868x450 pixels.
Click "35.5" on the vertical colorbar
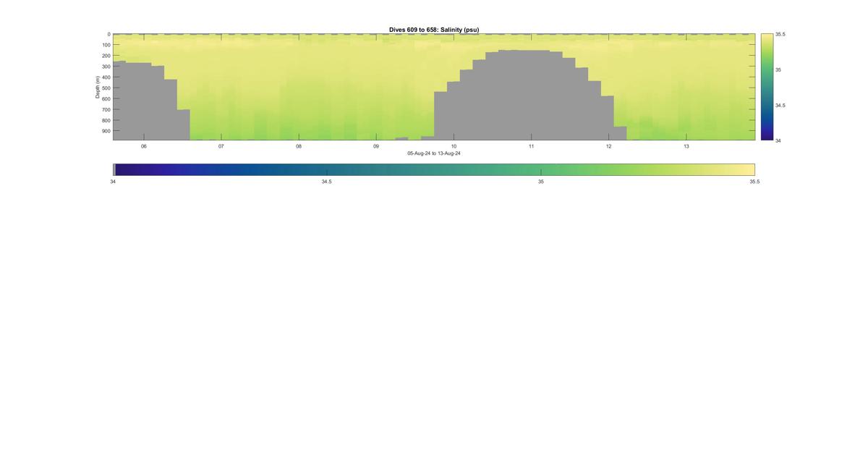pos(780,34)
